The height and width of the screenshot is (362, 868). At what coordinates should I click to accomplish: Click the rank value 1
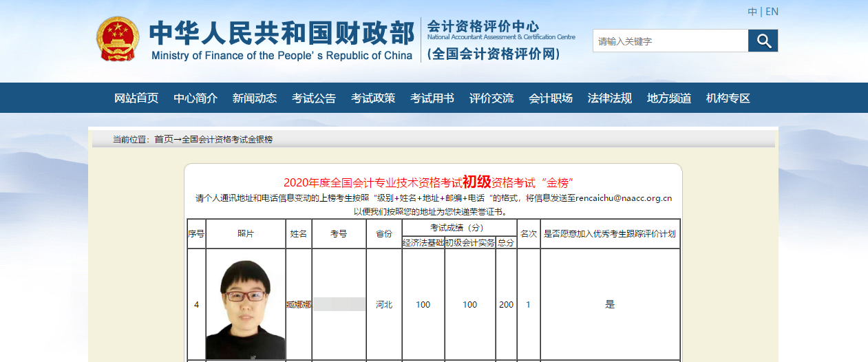(x=529, y=304)
